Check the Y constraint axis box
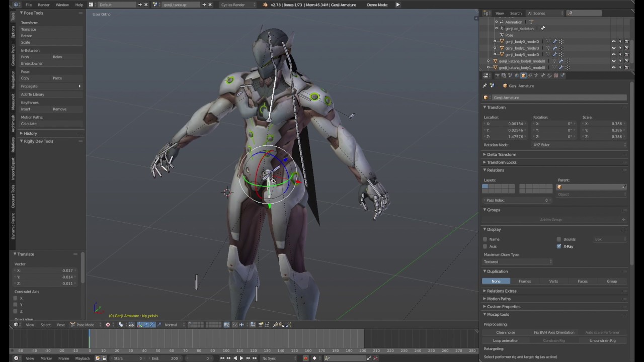 16,305
